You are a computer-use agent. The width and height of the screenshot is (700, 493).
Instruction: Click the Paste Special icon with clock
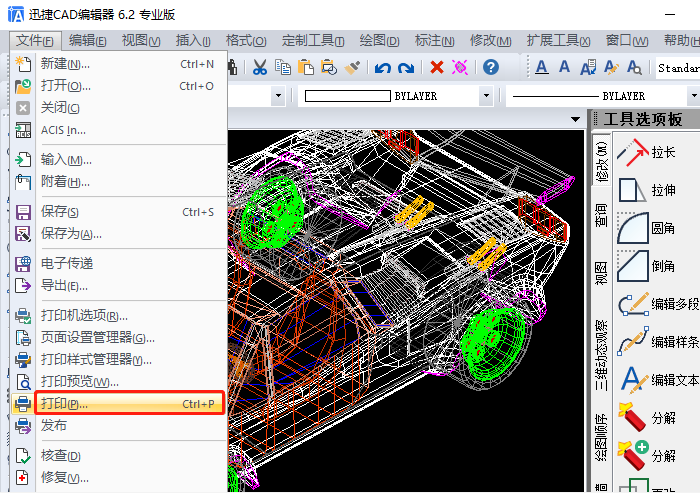[x=329, y=67]
